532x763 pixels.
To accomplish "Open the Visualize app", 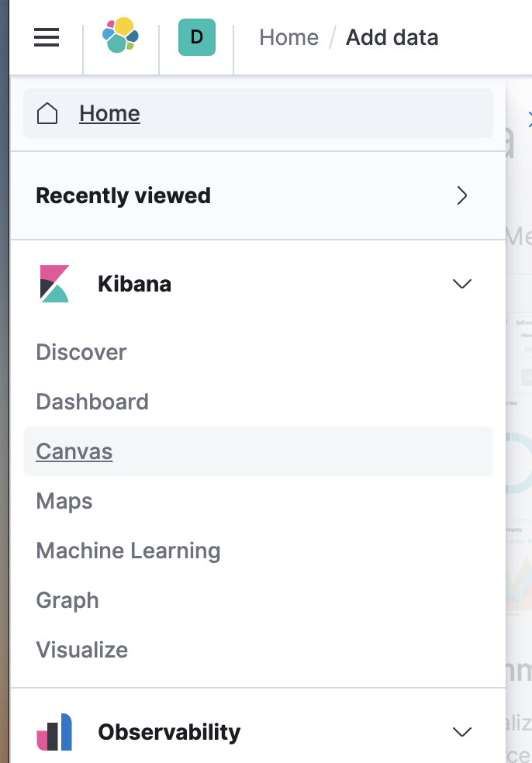I will pos(82,650).
